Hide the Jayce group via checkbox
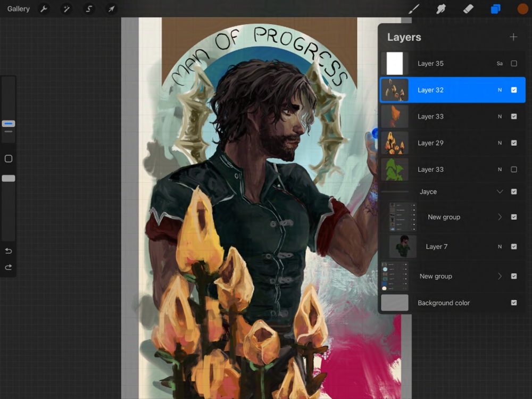The height and width of the screenshot is (399, 532). [x=514, y=192]
